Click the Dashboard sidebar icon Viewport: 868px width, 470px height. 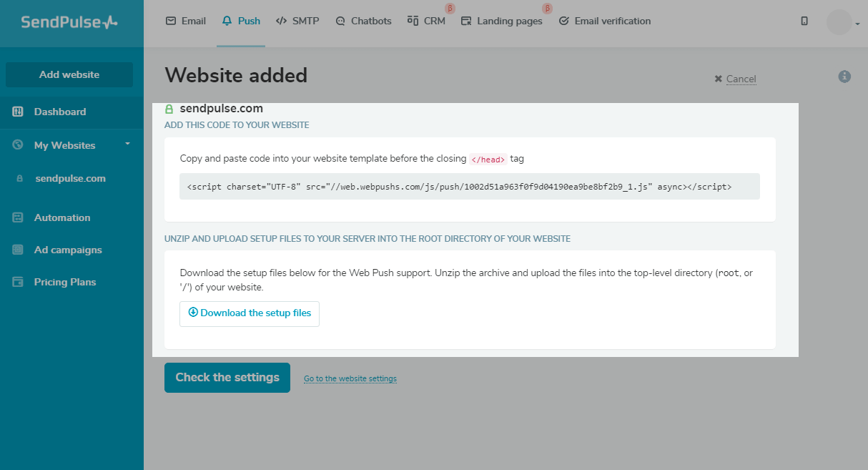click(19, 112)
